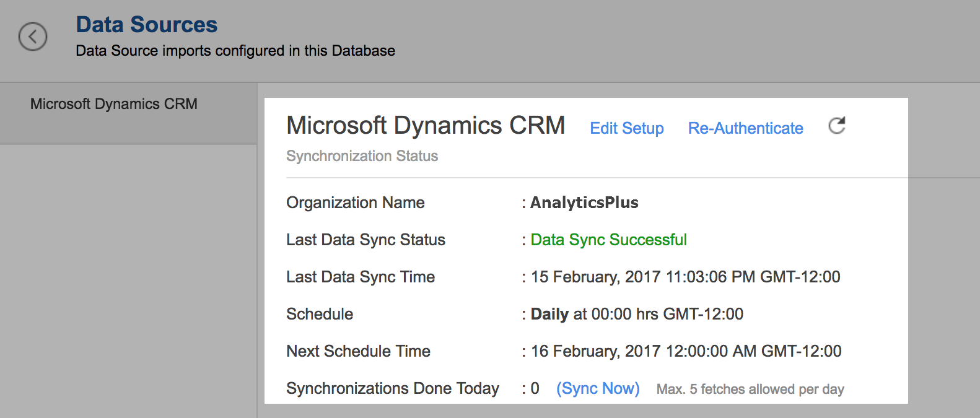
Task: Click the Next Schedule Time label
Action: (358, 351)
